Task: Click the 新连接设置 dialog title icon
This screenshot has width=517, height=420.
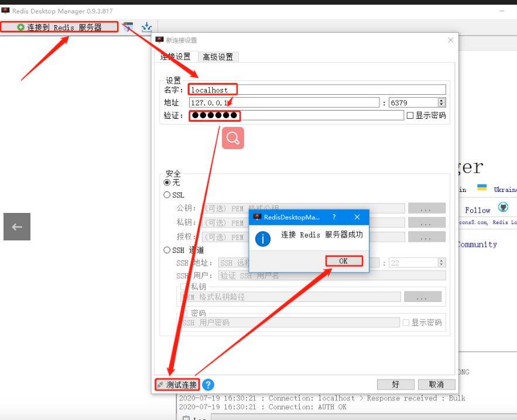Action: pos(160,40)
